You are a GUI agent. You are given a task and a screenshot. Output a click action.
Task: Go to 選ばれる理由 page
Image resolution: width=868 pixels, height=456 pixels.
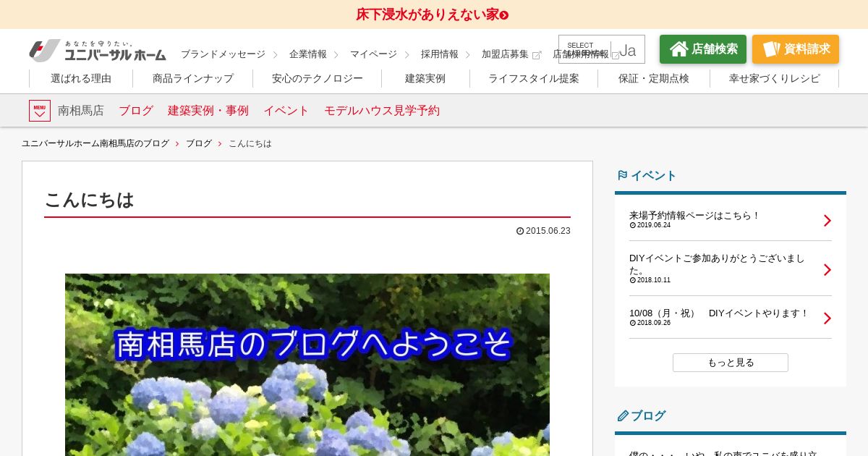click(81, 79)
